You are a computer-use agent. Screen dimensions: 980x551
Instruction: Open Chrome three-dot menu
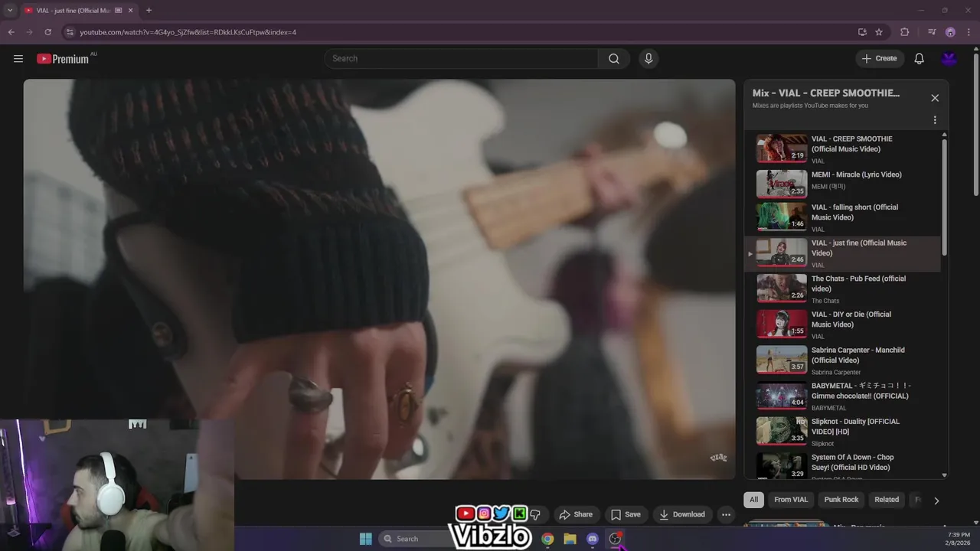coord(969,32)
